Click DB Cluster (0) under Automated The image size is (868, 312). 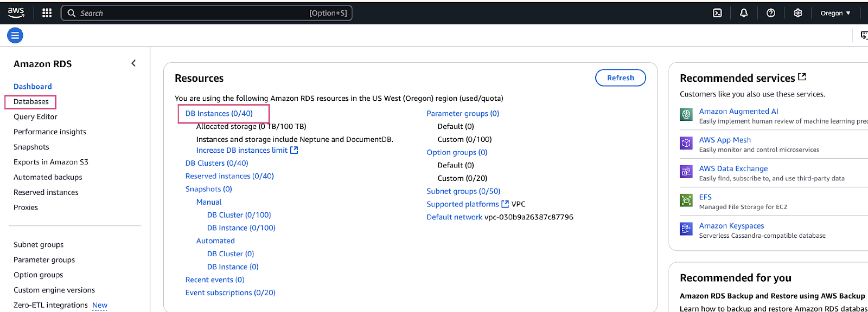(231, 254)
